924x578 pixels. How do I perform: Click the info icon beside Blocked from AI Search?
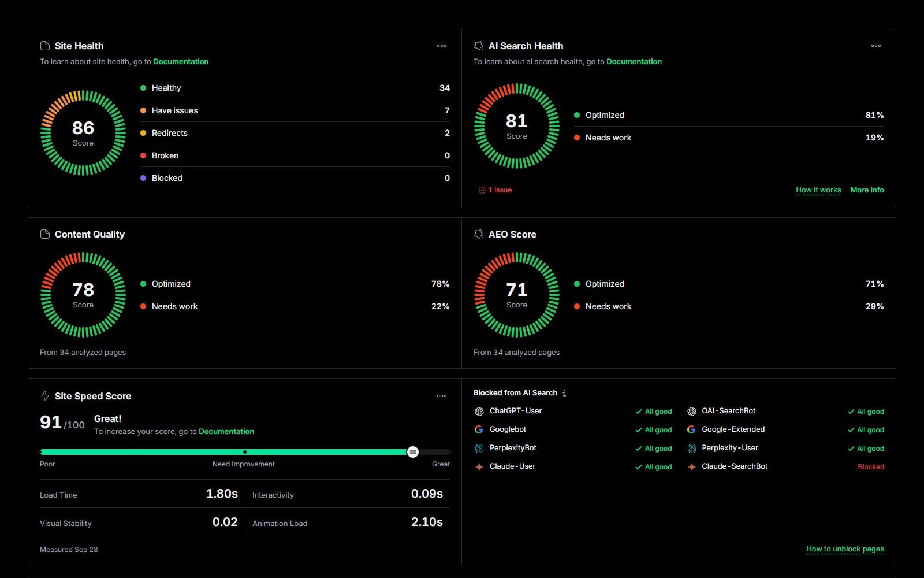tap(564, 393)
